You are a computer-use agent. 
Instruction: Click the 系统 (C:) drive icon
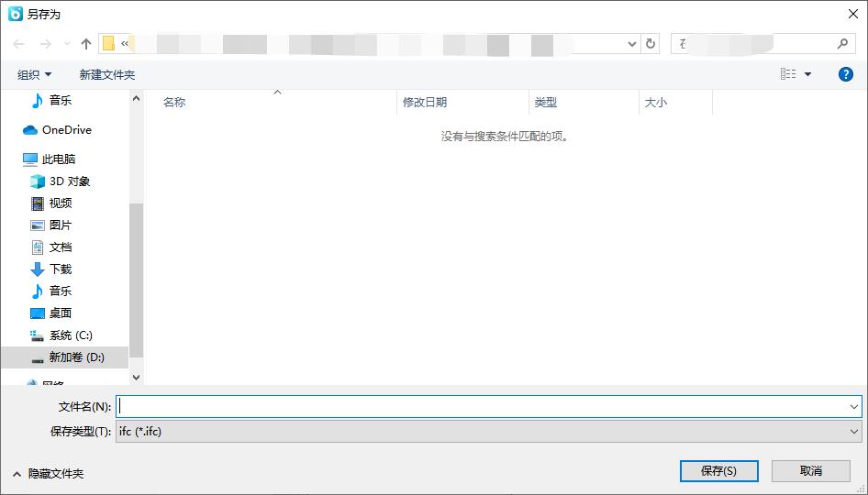point(37,335)
